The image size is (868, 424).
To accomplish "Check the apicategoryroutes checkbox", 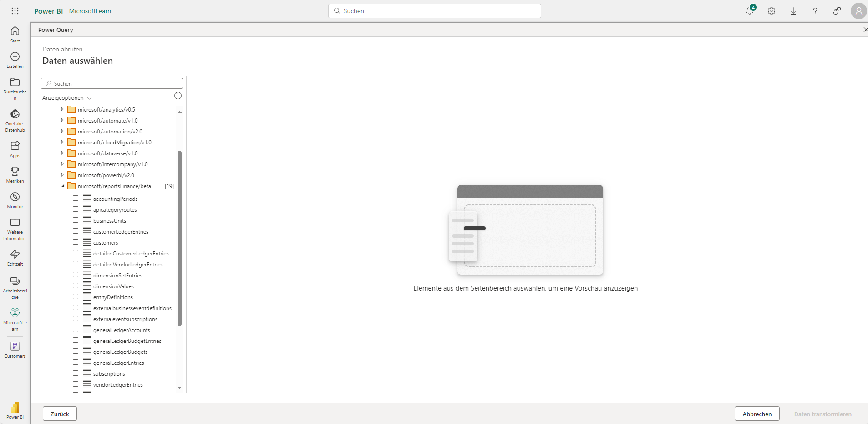I will click(x=76, y=209).
